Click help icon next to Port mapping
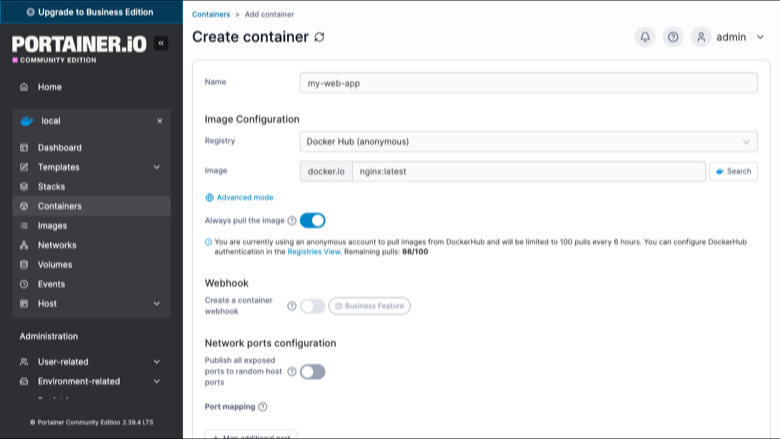The image size is (780, 439). (263, 407)
